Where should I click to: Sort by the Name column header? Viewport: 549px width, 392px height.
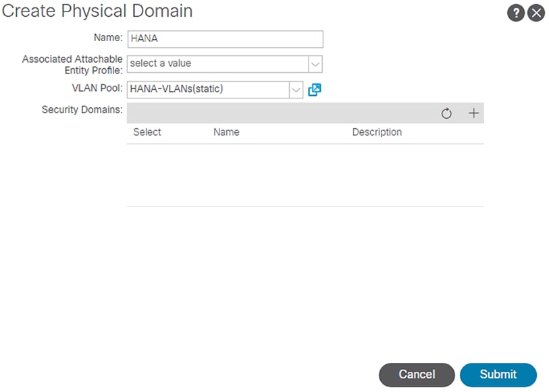point(226,132)
